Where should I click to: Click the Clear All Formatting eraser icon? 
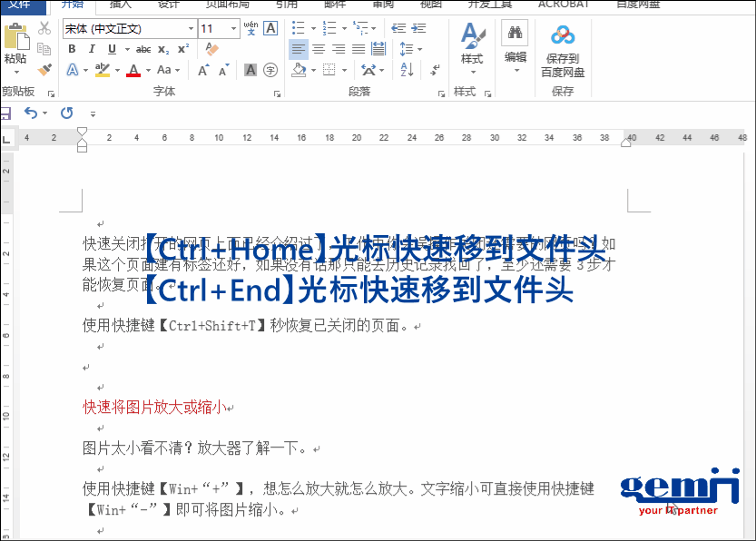click(211, 50)
